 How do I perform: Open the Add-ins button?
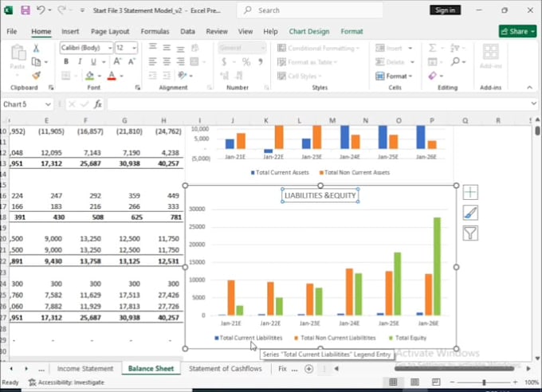click(490, 56)
